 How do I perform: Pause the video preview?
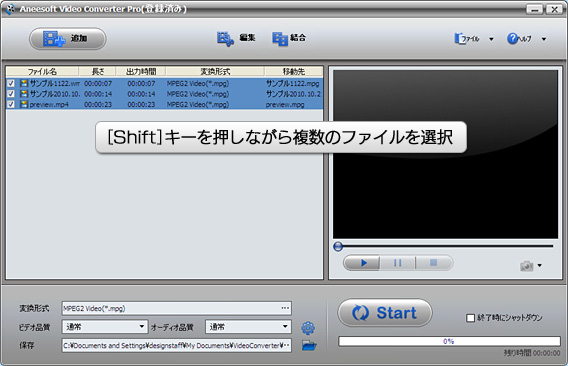click(397, 263)
